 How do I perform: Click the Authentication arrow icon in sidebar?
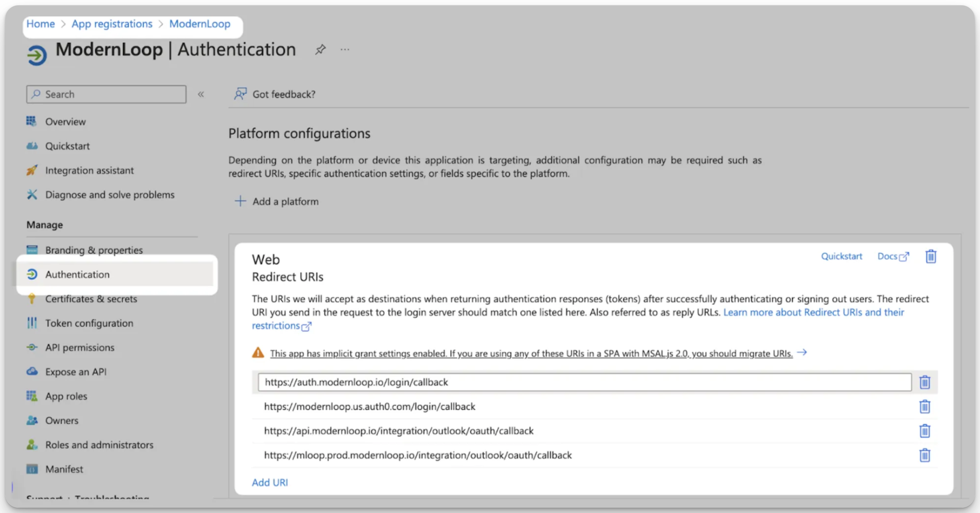click(x=32, y=274)
